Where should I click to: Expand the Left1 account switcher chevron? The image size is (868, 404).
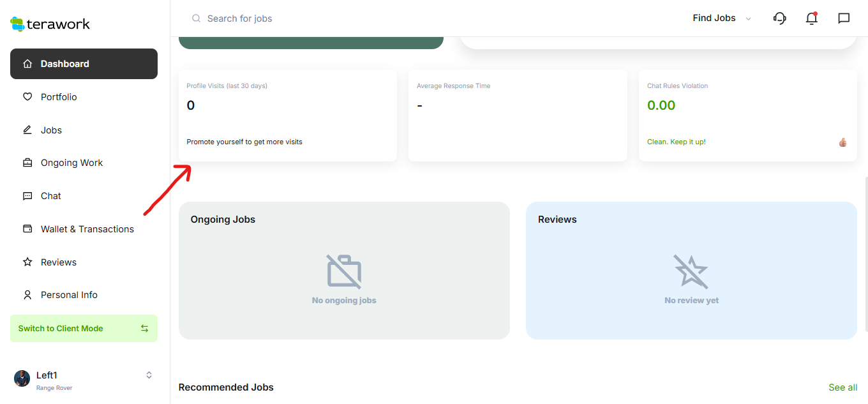pyautogui.click(x=149, y=375)
